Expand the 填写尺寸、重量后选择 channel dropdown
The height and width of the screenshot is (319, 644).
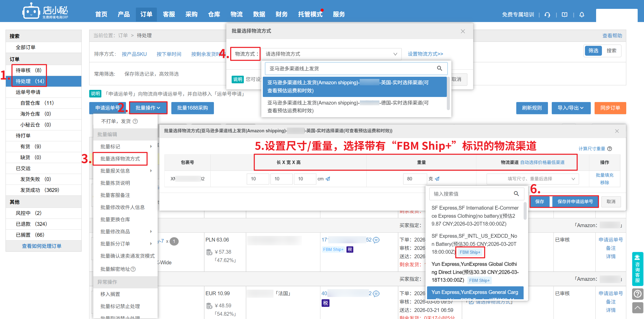(x=532, y=179)
